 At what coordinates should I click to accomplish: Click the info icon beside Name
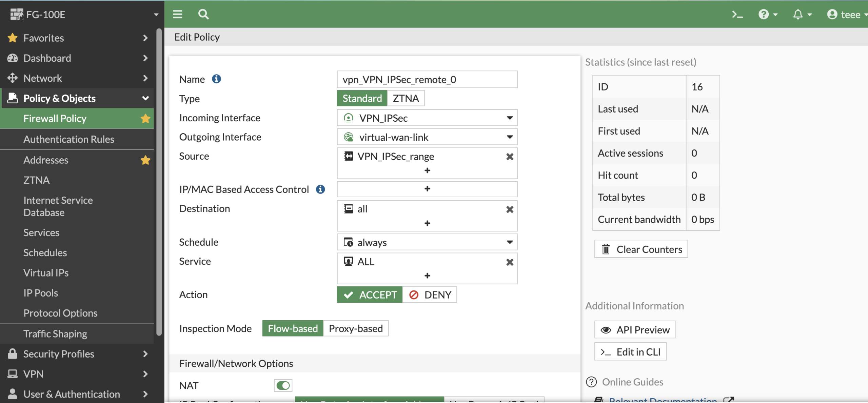216,79
